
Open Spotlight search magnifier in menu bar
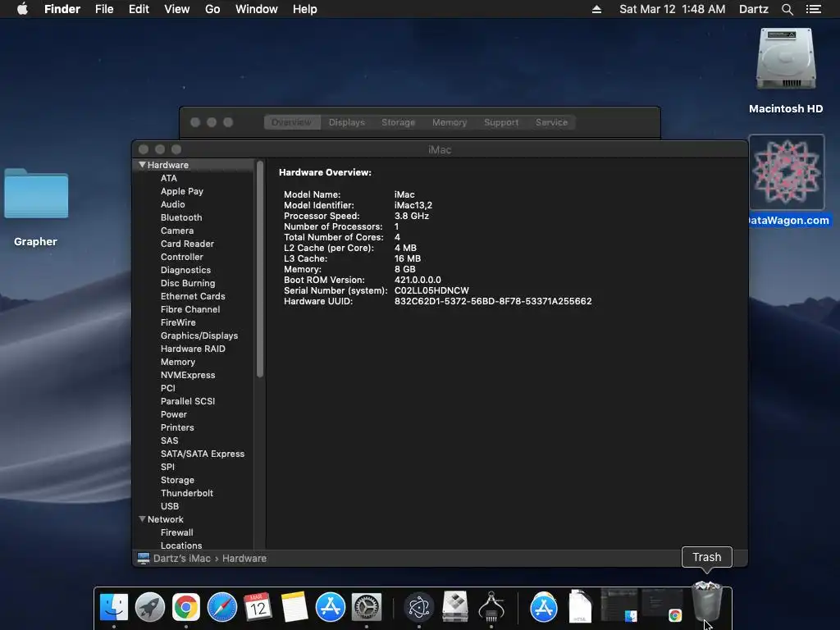(x=787, y=9)
